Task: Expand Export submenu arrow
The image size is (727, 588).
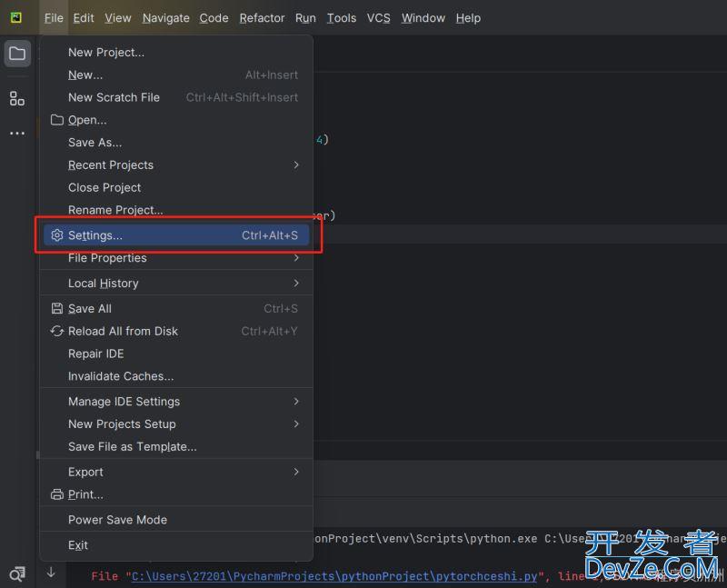Action: (296, 472)
